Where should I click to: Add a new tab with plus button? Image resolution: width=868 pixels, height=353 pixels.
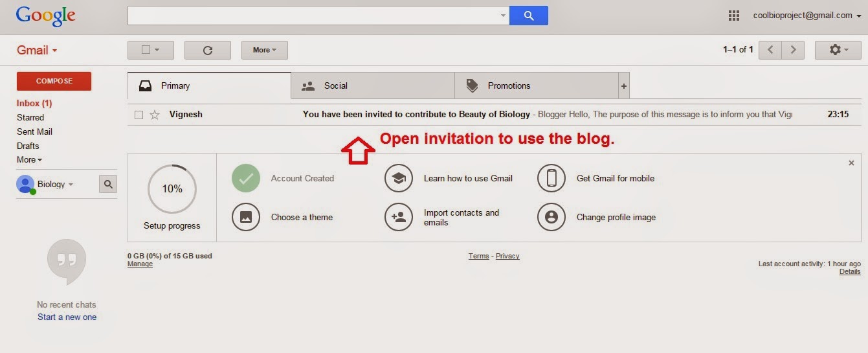tap(624, 85)
